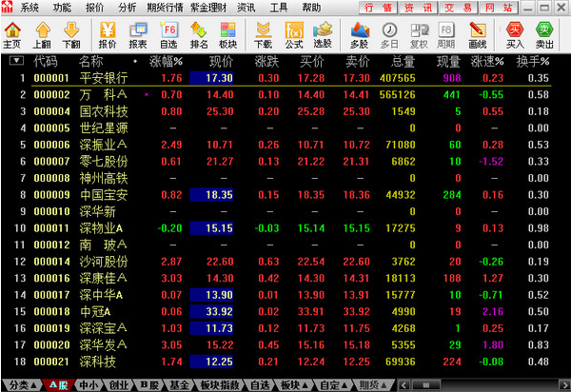
Task: Open the 报价 quotes icon
Action: click(x=108, y=35)
